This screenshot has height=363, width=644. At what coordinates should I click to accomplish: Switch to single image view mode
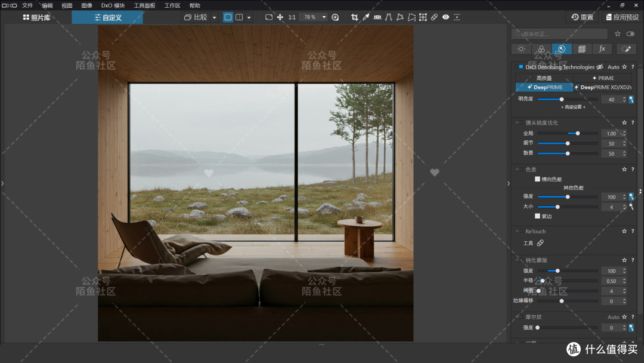tap(228, 17)
